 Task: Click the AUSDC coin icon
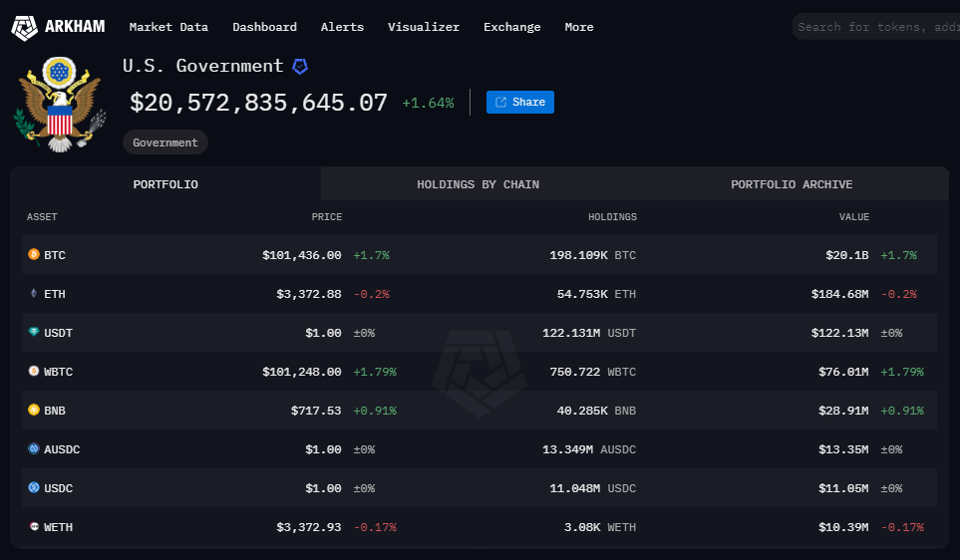coord(33,449)
